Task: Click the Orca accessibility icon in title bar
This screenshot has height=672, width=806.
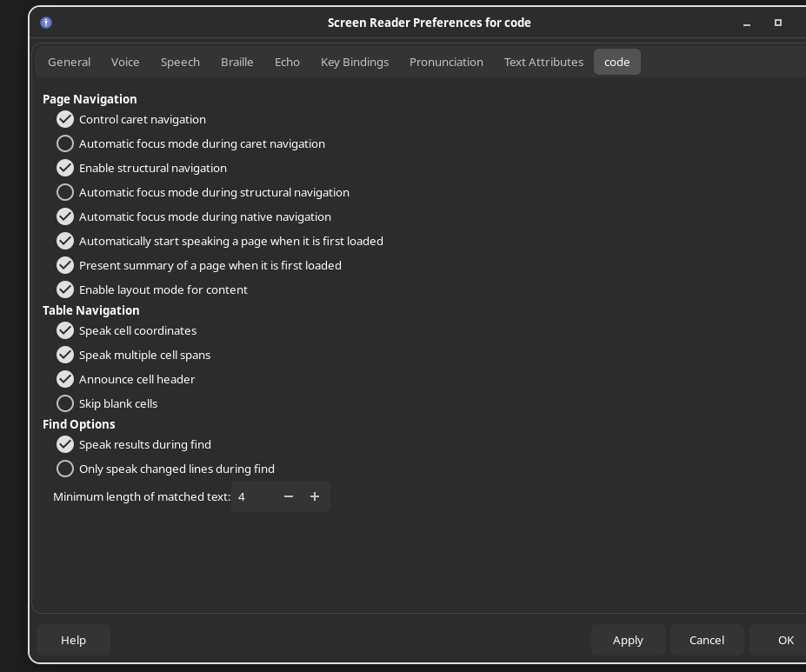Action: click(46, 23)
